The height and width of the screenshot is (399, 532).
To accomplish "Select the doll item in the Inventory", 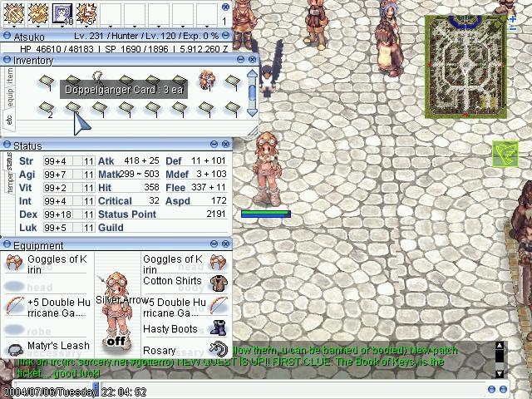I will coord(207,80).
